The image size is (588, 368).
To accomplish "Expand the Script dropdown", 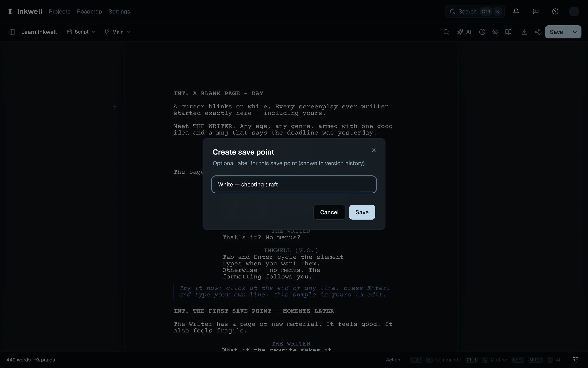I will point(81,32).
